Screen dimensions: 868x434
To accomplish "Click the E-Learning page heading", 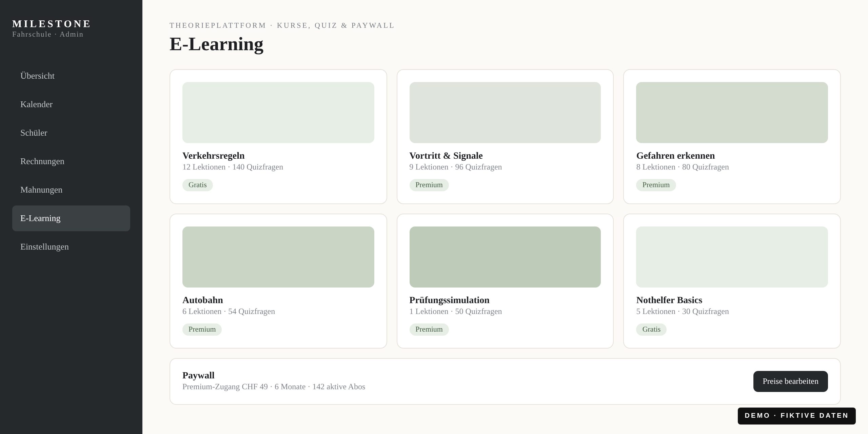I will tap(216, 44).
